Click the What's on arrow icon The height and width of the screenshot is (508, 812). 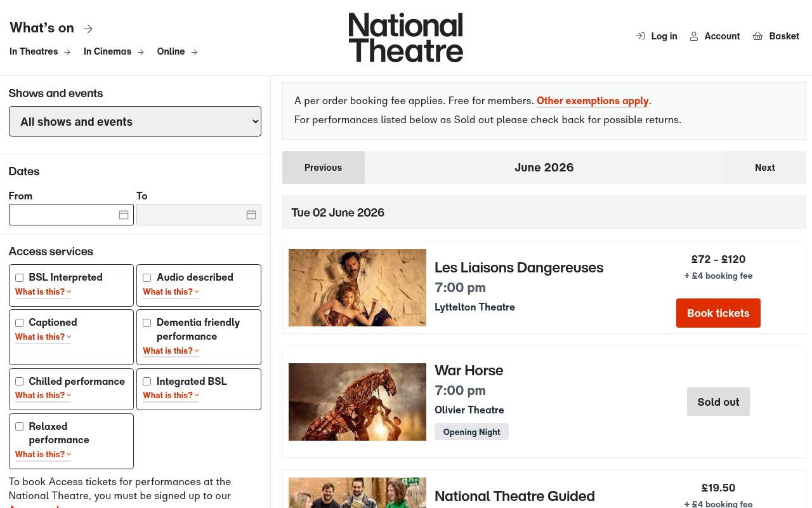pyautogui.click(x=88, y=29)
